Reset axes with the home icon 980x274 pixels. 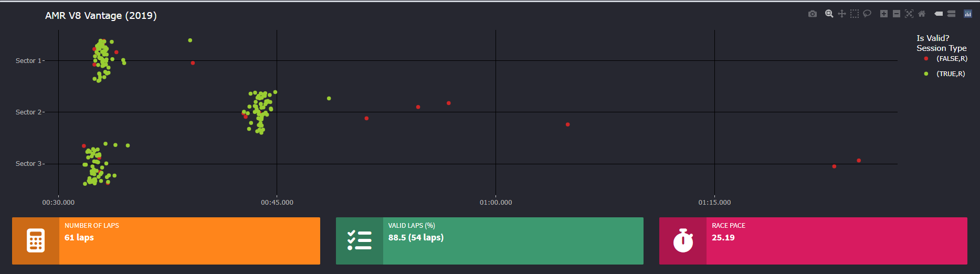(x=922, y=14)
